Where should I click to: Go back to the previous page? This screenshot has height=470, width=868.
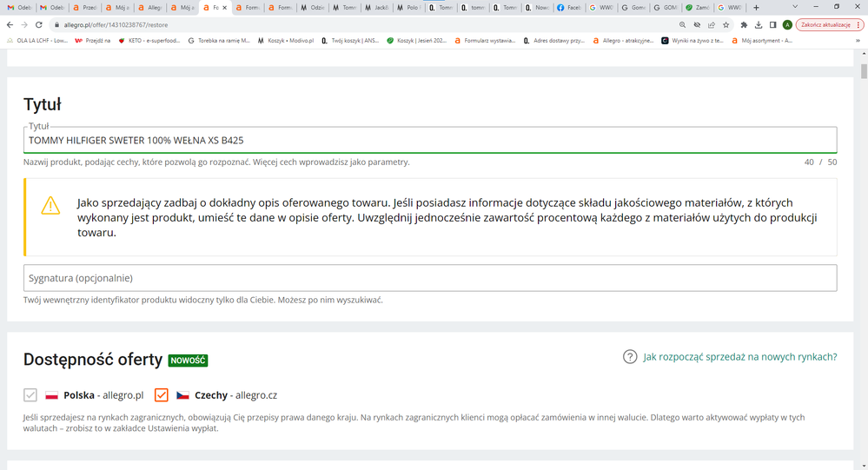pos(10,25)
